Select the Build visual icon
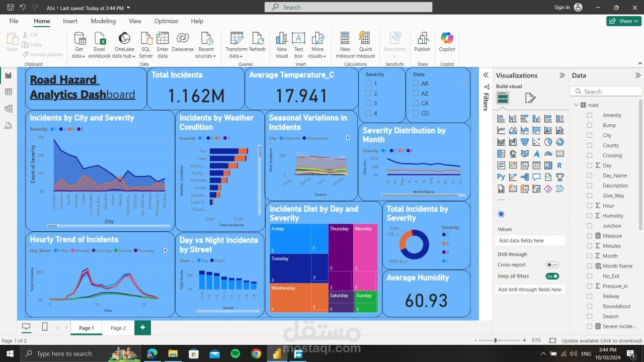The image size is (644, 362). coord(503,98)
